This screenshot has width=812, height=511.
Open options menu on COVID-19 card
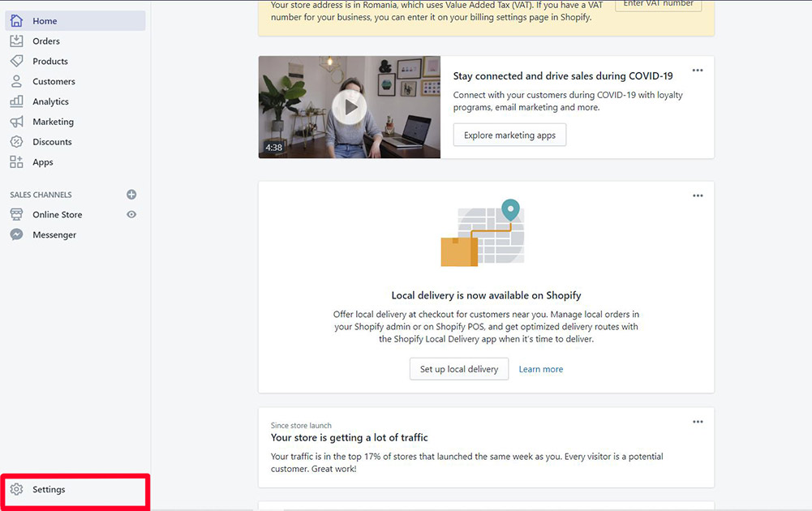(698, 71)
